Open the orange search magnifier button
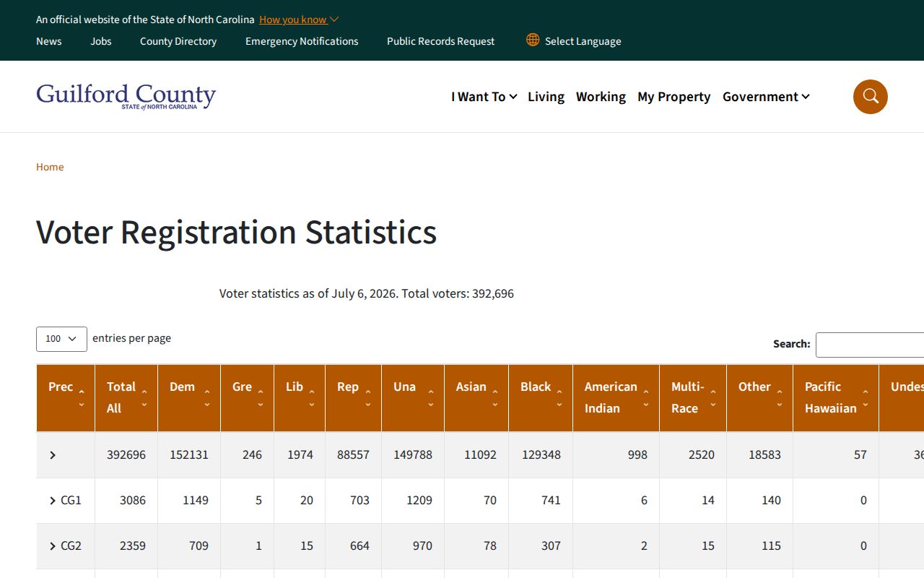This screenshot has height=578, width=924. [x=870, y=97]
